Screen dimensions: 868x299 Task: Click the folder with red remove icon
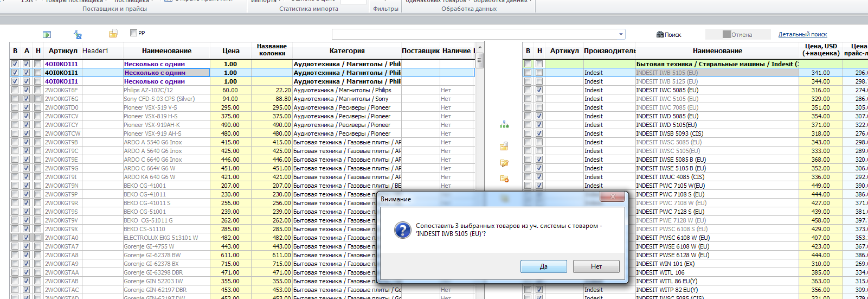(504, 179)
